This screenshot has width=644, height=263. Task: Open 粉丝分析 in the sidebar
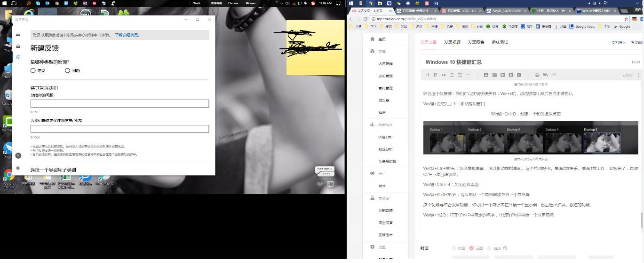385,149
